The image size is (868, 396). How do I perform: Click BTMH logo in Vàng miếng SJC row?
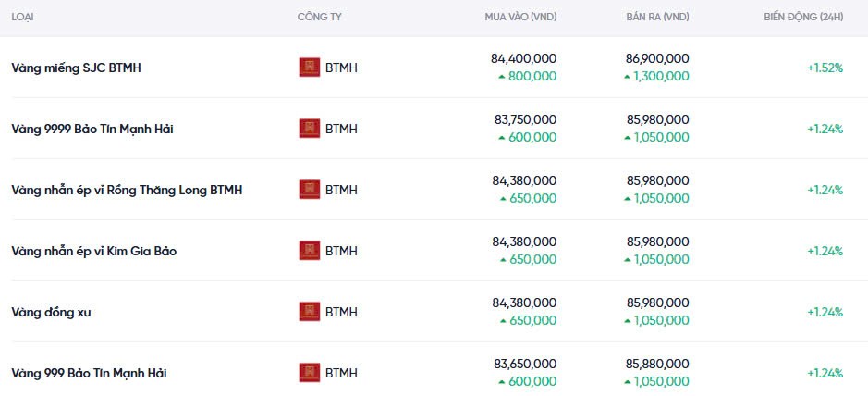pos(310,68)
